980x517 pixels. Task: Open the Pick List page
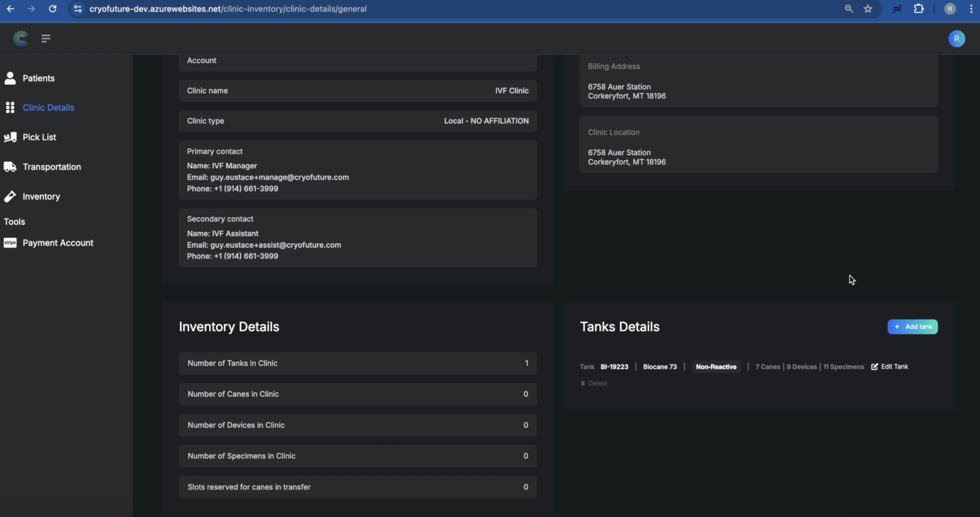39,137
